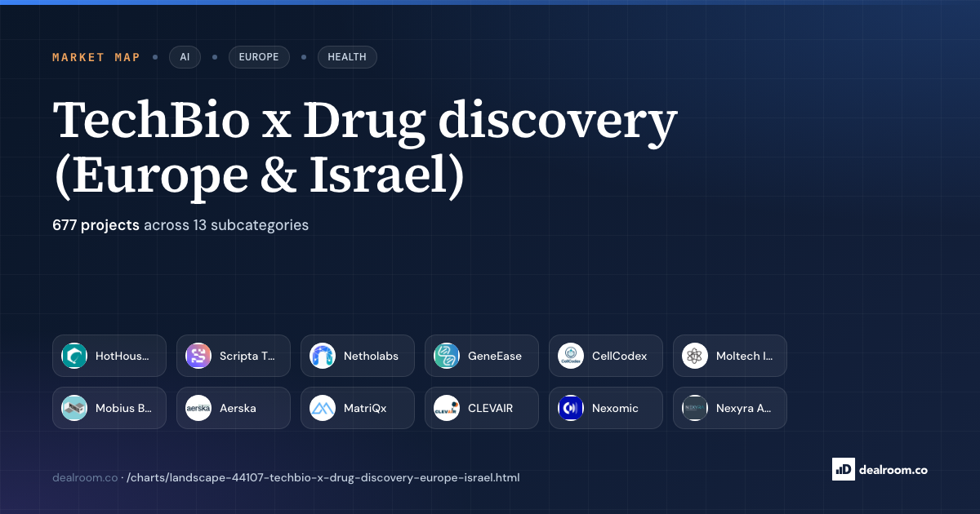Click the dealroom.co brand wordmark
The width and height of the screenshot is (980, 514).
tap(893, 470)
